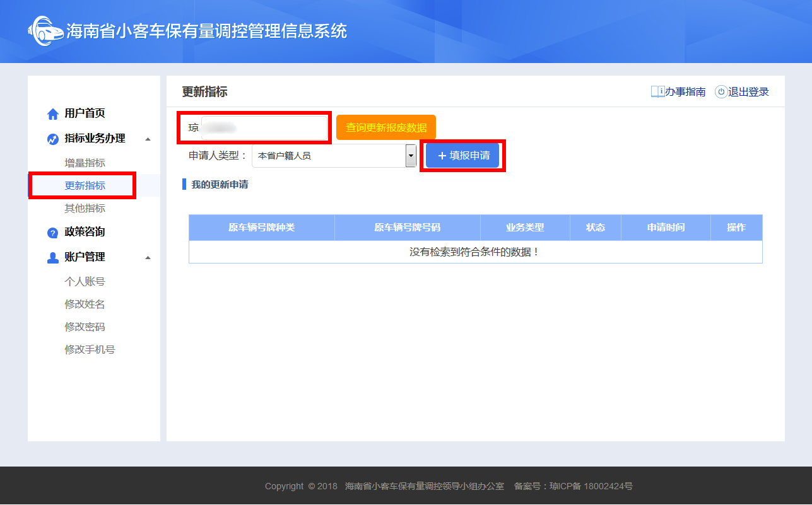Image resolution: width=812 pixels, height=505 pixels.
Task: Open 修改手机号 from the sidebar
Action: coord(90,349)
